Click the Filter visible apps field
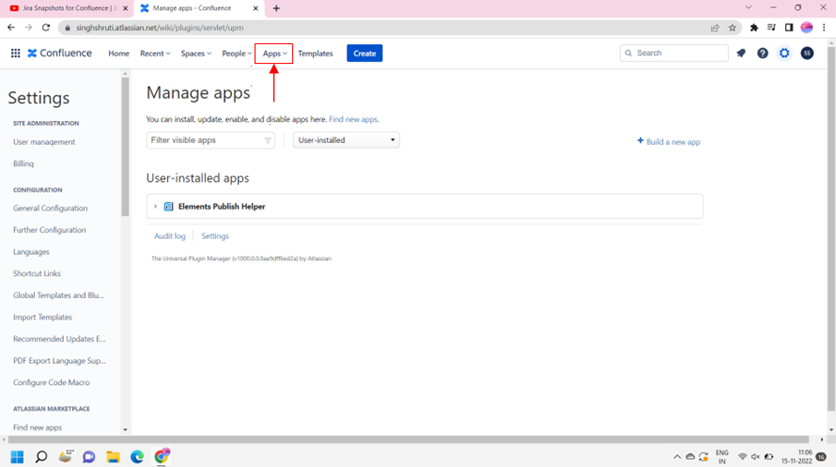The height and width of the screenshot is (467, 836). point(210,140)
